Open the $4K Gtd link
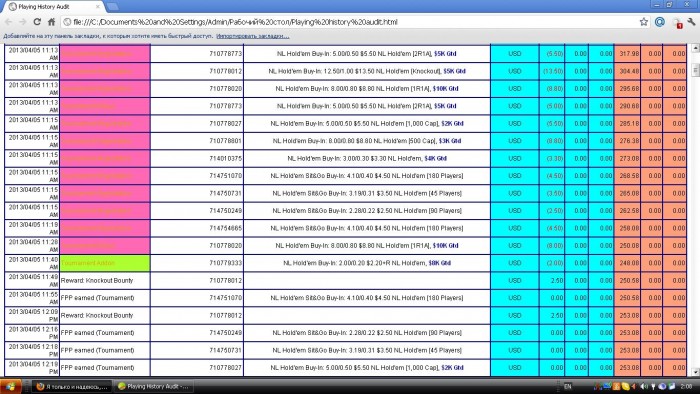 [x=435, y=158]
